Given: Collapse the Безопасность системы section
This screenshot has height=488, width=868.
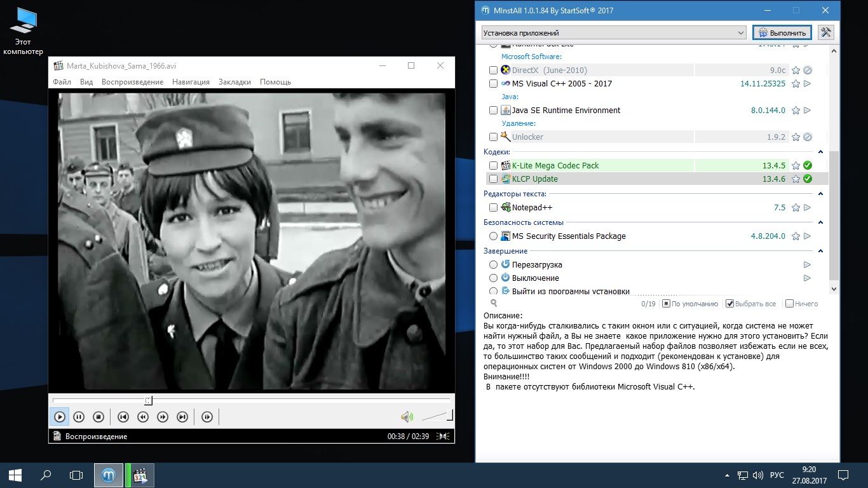Looking at the screenshot, I should [820, 222].
